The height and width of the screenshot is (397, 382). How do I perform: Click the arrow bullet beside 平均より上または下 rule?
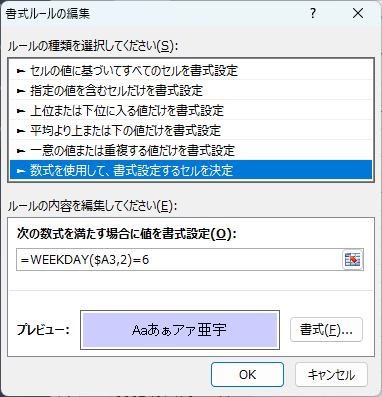(x=21, y=131)
